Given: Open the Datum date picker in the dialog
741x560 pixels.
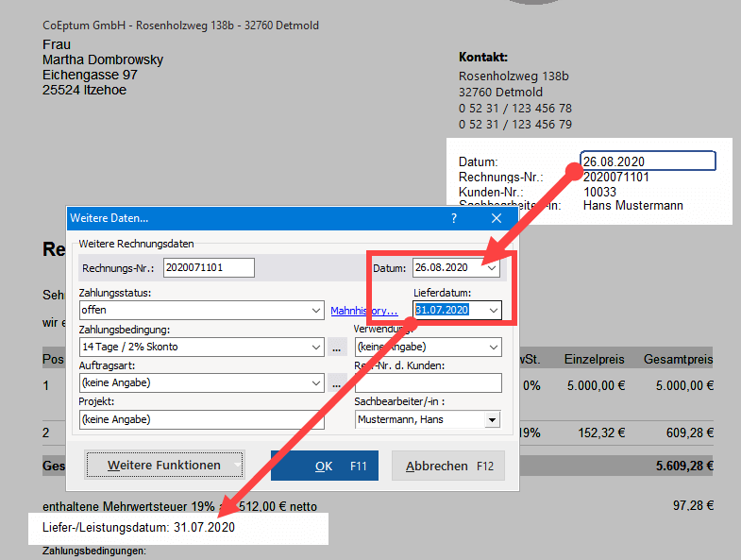Looking at the screenshot, I should [492, 268].
